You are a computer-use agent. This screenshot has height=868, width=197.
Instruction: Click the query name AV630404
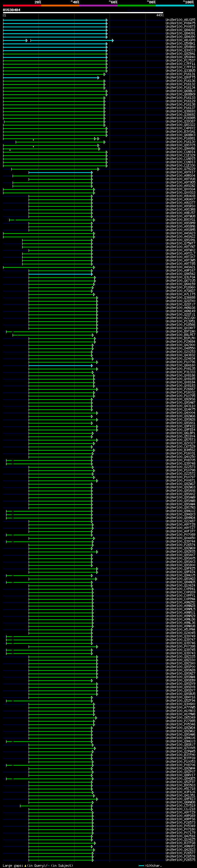11,10
